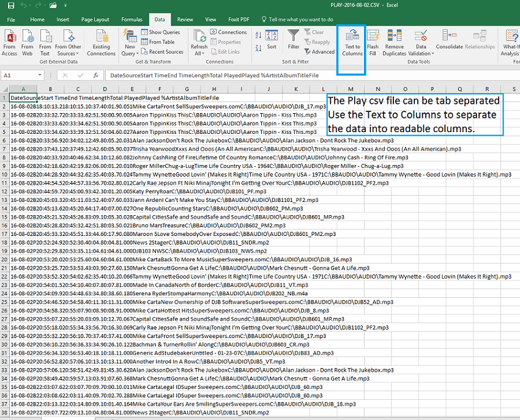
Task: Open Consolidate tool
Action: [x=450, y=40]
